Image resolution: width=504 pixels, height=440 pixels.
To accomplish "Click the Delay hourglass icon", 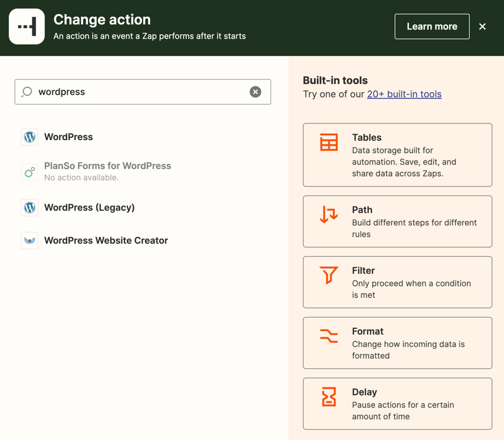I will (329, 397).
